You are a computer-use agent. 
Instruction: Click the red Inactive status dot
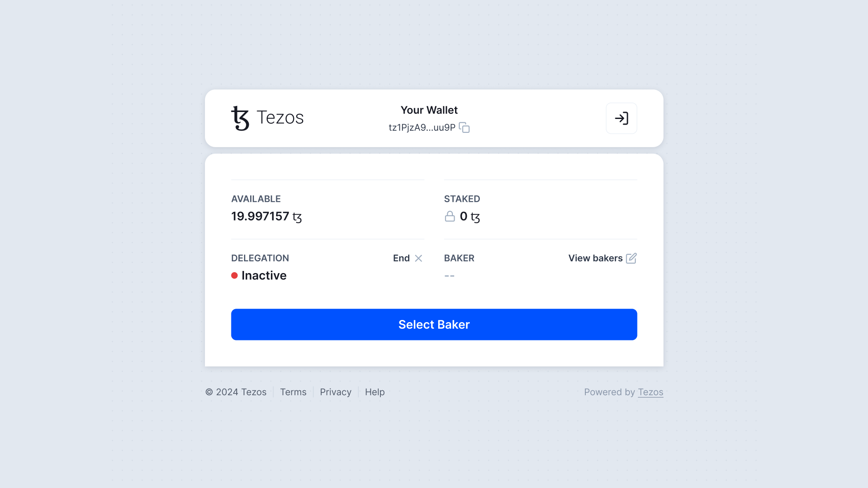(234, 276)
